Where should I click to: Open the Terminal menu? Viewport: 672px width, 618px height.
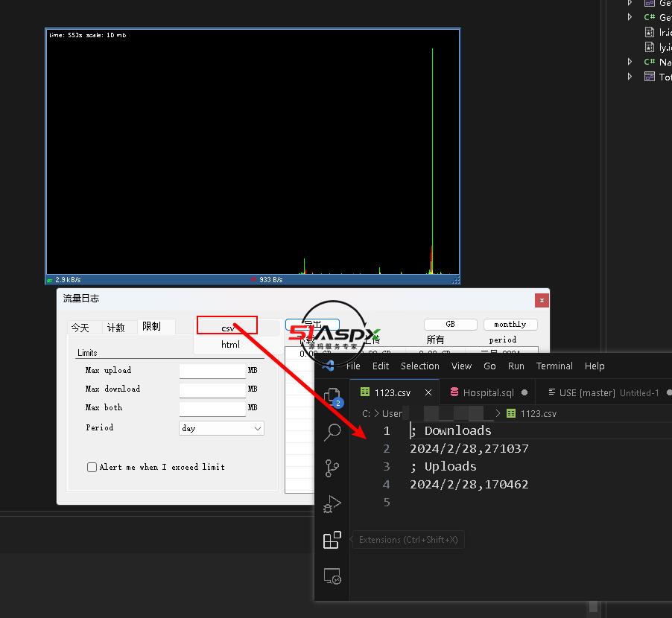point(554,366)
